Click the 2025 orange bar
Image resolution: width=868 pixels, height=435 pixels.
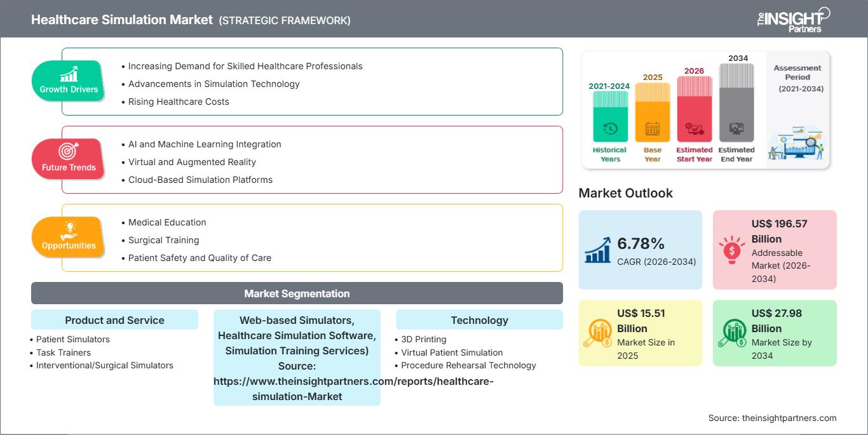[x=653, y=112]
